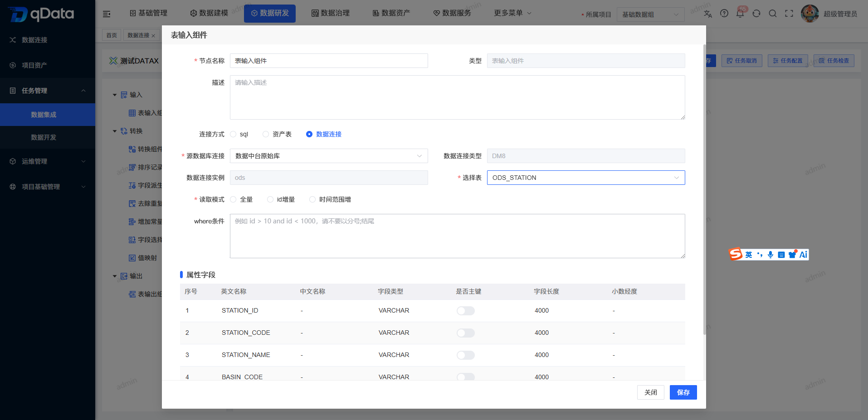The image size is (868, 420).
Task: Select the sql connection radio
Action: click(233, 134)
